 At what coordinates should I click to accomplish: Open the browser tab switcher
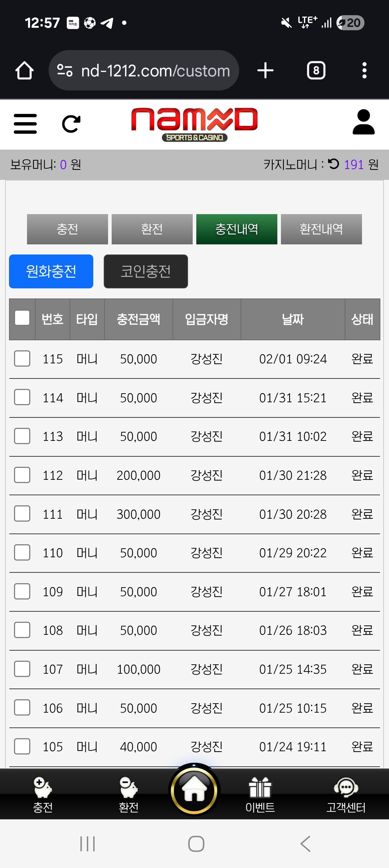[x=316, y=71]
